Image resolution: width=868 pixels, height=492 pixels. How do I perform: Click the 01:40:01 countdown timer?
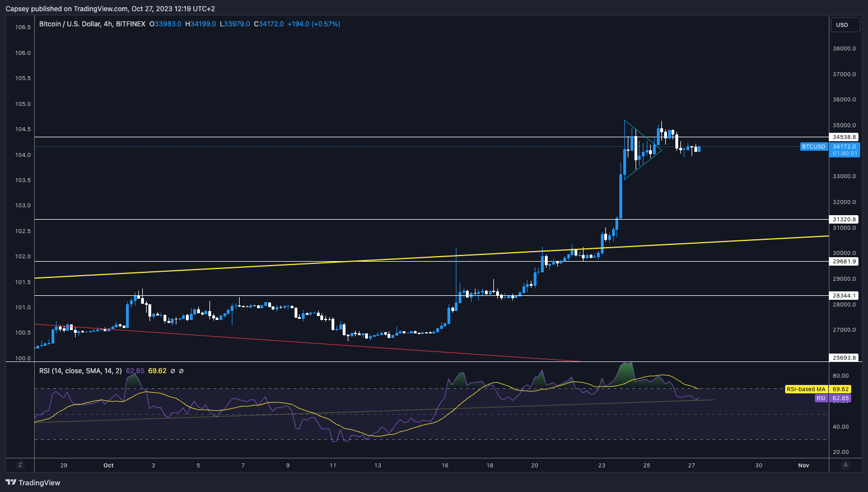click(x=843, y=152)
